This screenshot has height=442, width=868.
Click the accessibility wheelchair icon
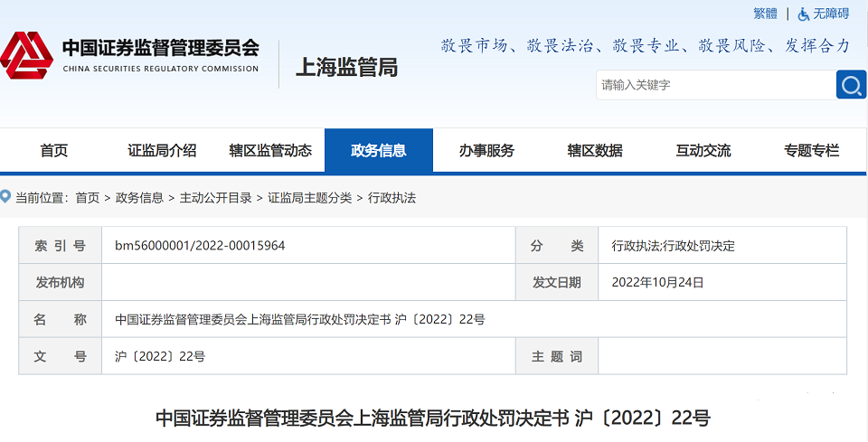coord(803,15)
